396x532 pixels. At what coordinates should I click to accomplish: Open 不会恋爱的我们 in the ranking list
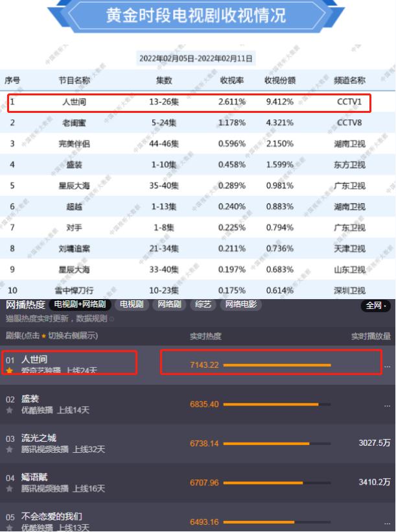click(x=52, y=516)
